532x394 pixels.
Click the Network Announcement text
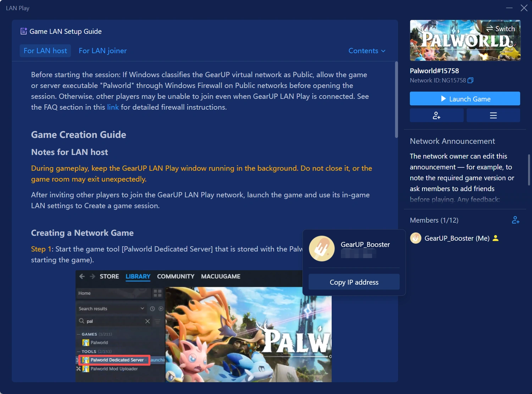(x=462, y=178)
